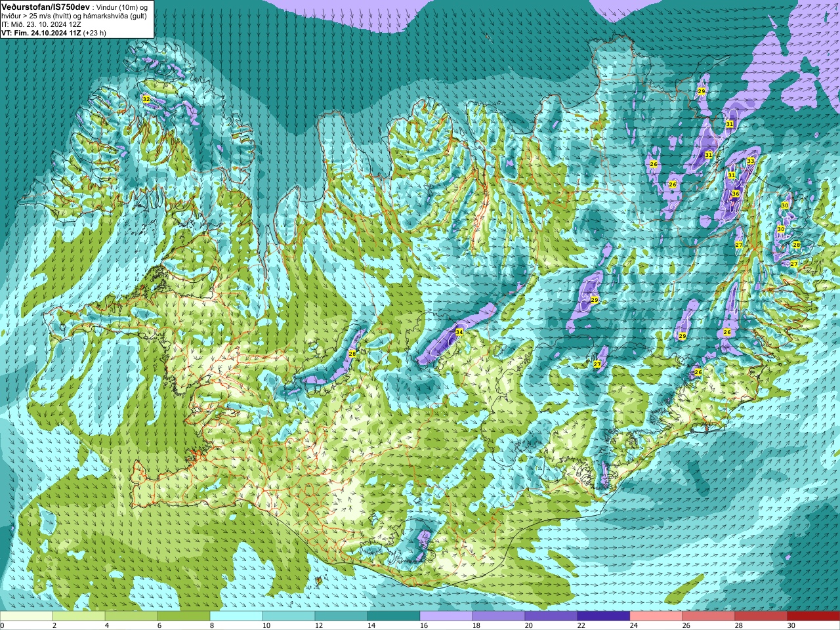
Task: Select the 10–12 m/s turquoise legend swatch
Action: point(289,616)
